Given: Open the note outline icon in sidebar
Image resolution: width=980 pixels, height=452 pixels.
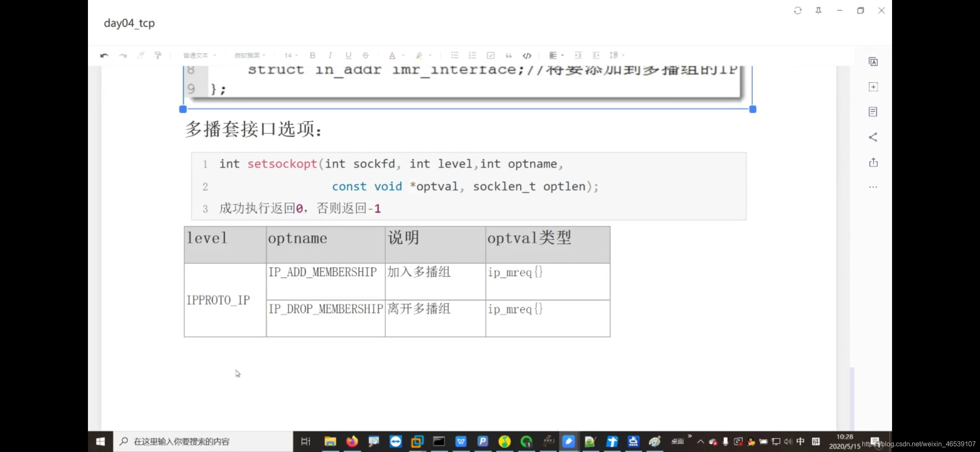Looking at the screenshot, I should [x=873, y=112].
